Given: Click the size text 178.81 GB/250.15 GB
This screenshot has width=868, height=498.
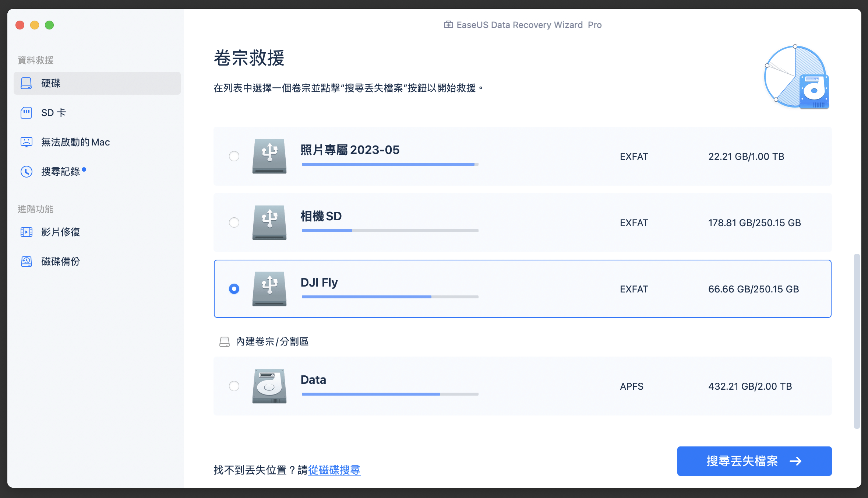Looking at the screenshot, I should [x=755, y=223].
